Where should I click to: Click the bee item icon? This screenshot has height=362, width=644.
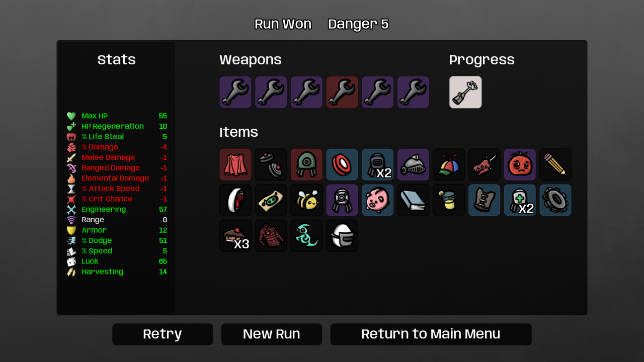pos(306,200)
